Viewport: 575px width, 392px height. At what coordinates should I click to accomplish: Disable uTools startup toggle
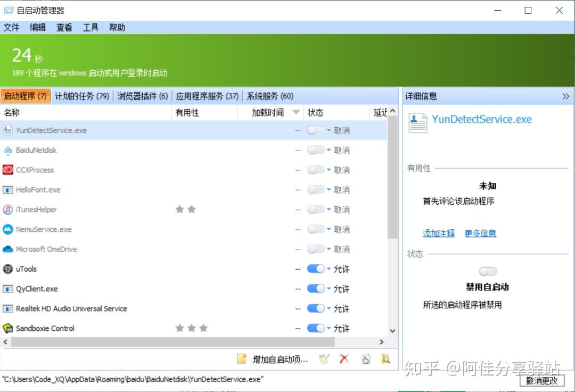(316, 269)
